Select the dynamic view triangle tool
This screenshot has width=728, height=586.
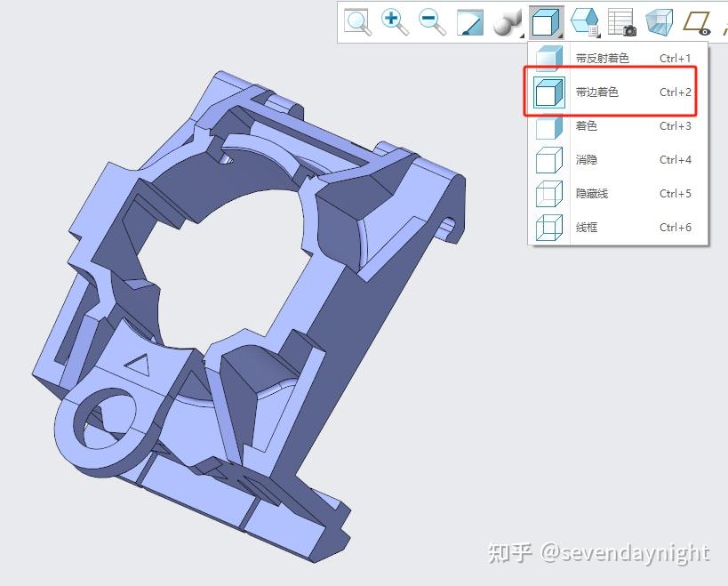[468, 22]
